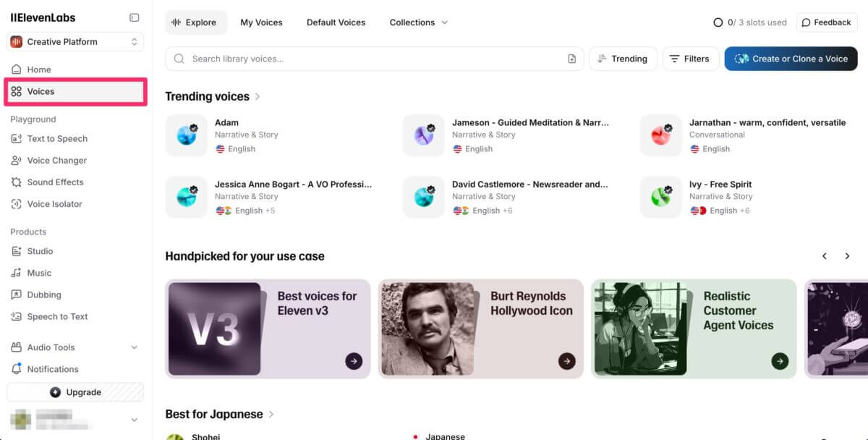Play the Adam voice avatar
Image resolution: width=868 pixels, height=440 pixels.
pos(187,135)
